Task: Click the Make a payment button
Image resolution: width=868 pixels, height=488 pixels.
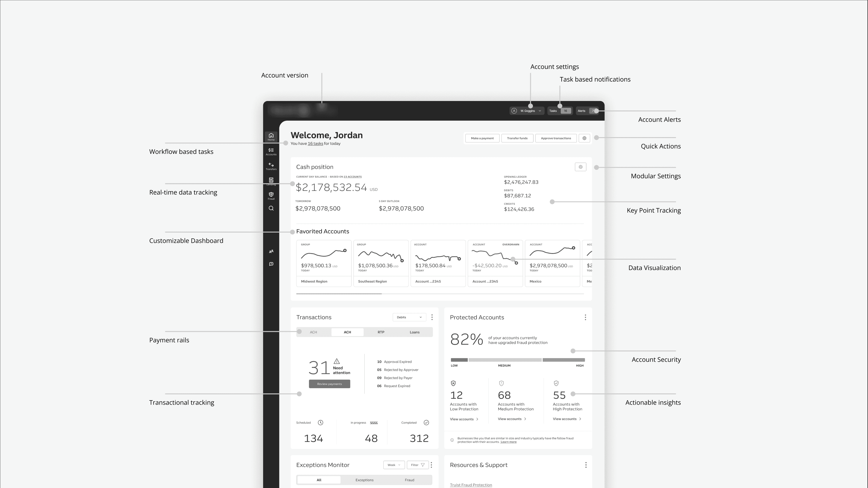Action: pos(482,138)
